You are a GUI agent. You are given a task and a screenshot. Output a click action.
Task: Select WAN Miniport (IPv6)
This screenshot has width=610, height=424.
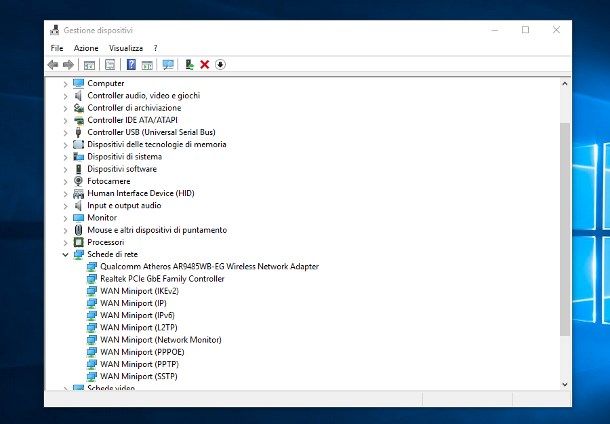(x=137, y=315)
